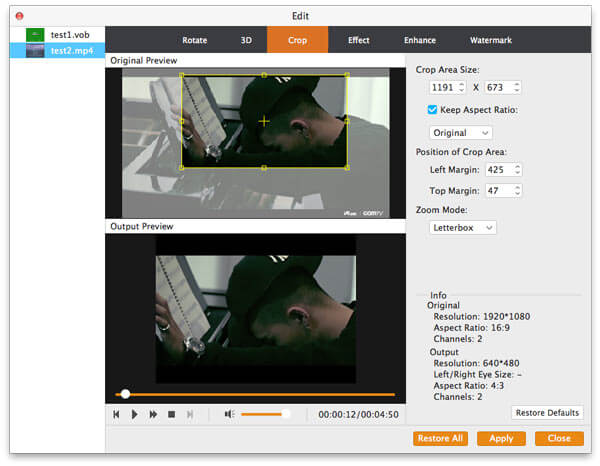Click the 'Resolution: 640*480' output text

[x=476, y=363]
